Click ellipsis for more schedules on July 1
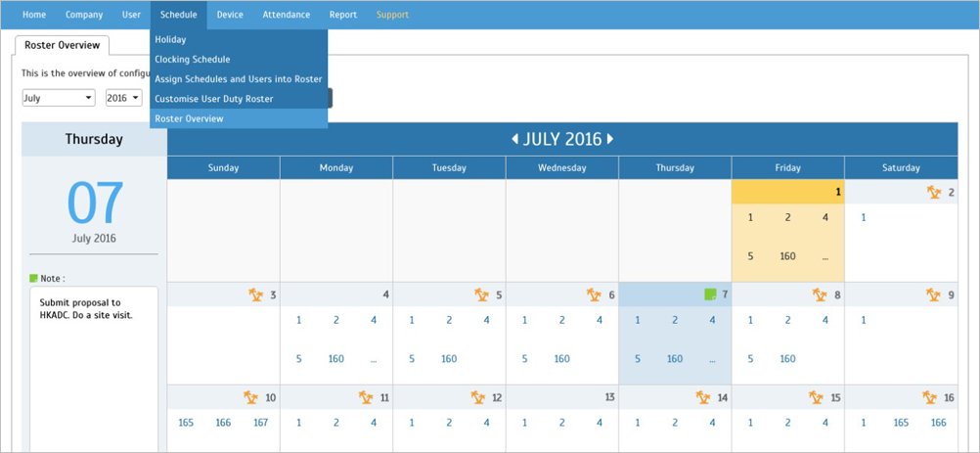 [825, 257]
